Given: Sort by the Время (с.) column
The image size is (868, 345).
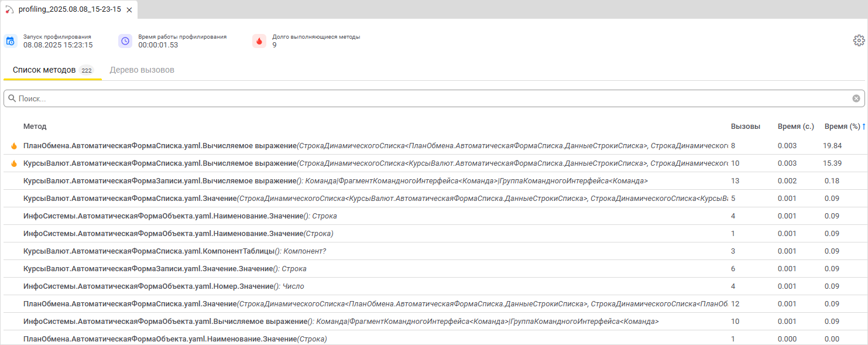Looking at the screenshot, I should pyautogui.click(x=795, y=126).
